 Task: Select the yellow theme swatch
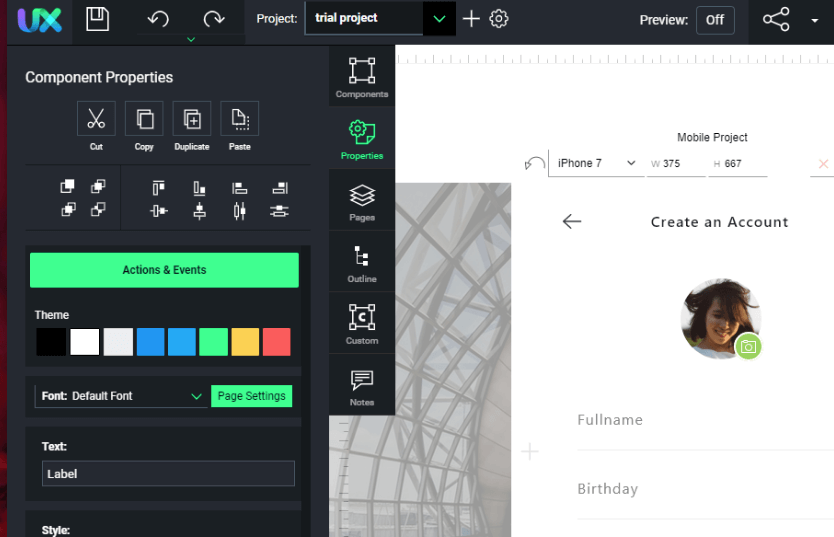click(245, 342)
